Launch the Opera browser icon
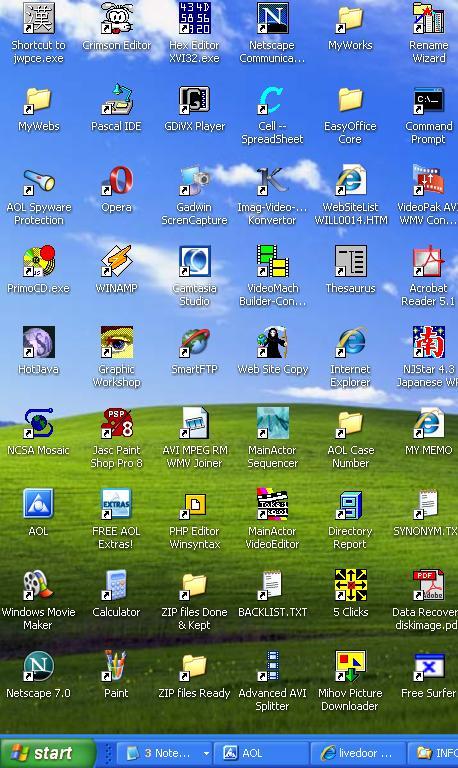This screenshot has height=768, width=458. coord(117,181)
